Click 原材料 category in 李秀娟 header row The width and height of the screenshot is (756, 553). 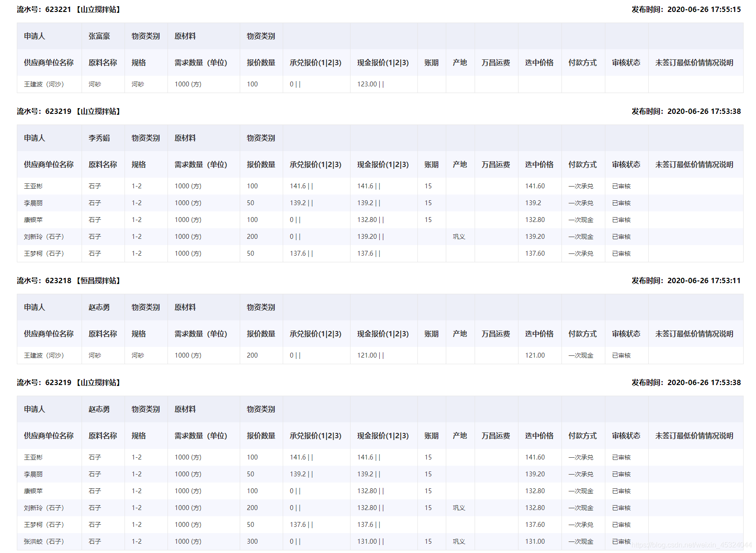pos(185,138)
